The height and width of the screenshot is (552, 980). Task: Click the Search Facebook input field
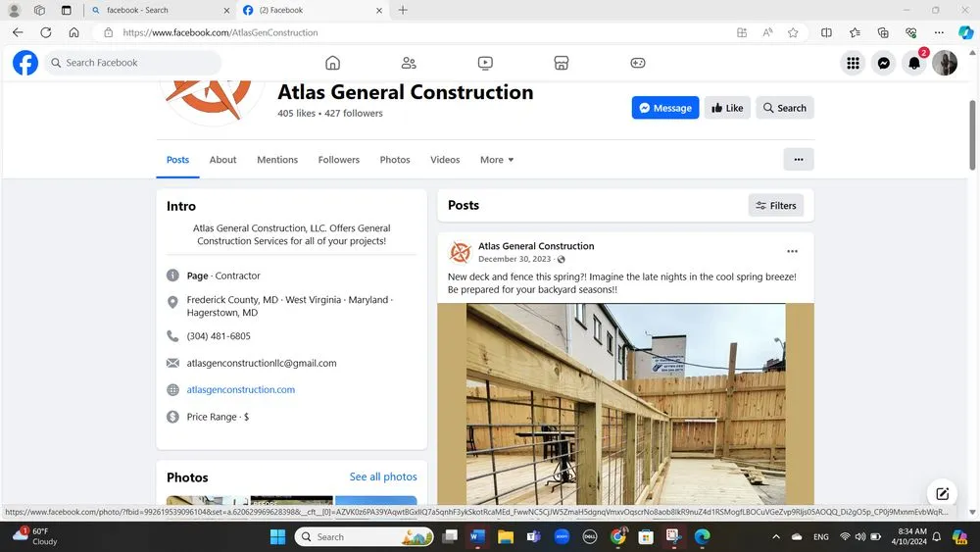tap(137, 63)
